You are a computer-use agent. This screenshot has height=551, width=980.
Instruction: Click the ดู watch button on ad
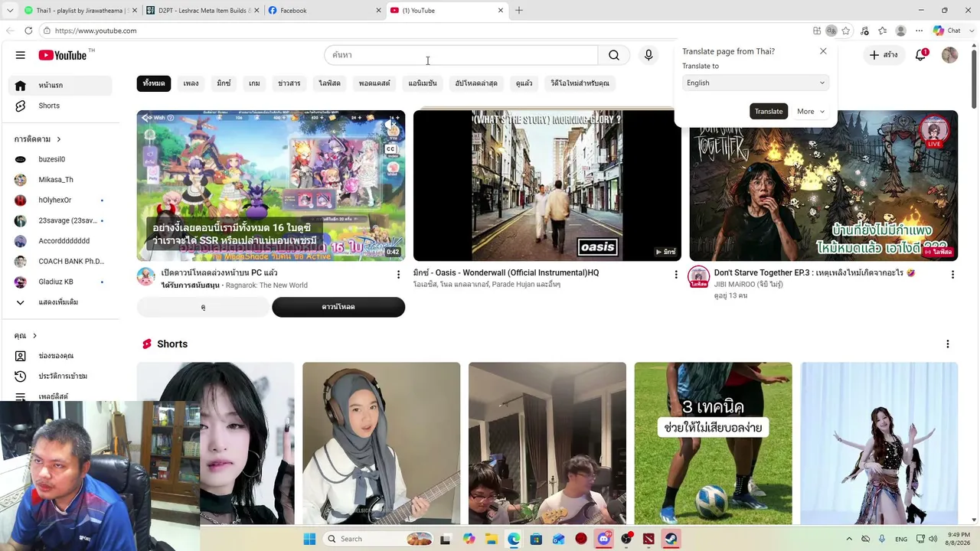203,307
